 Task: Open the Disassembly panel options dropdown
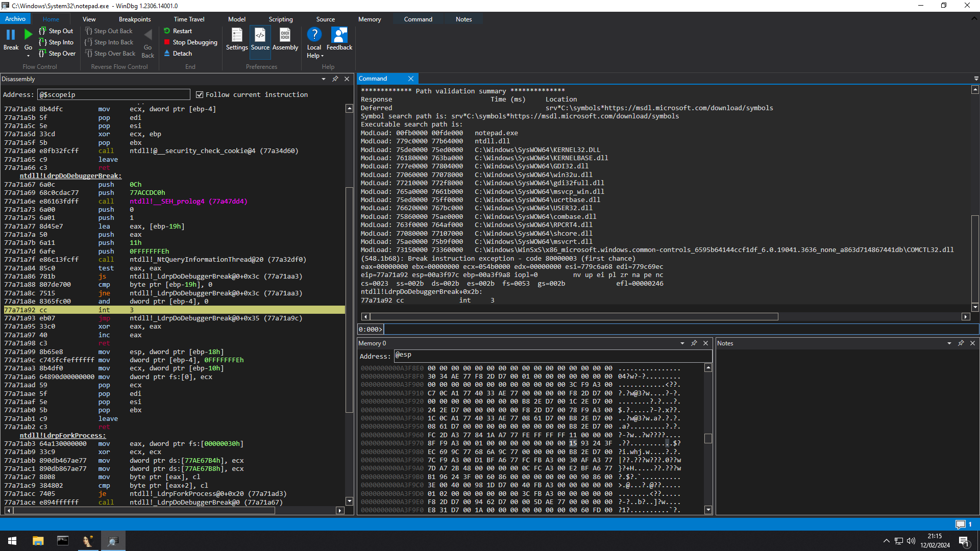[x=324, y=79]
